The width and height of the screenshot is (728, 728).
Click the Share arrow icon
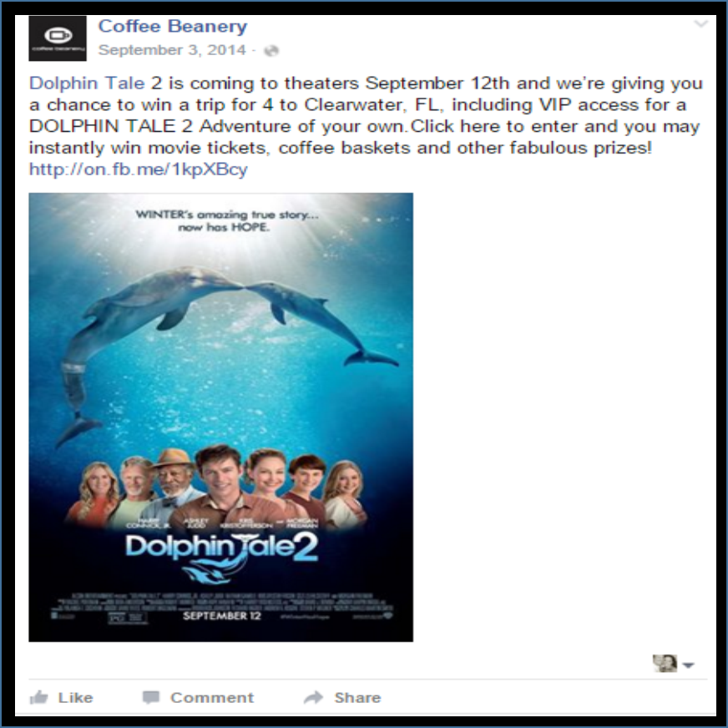click(313, 697)
